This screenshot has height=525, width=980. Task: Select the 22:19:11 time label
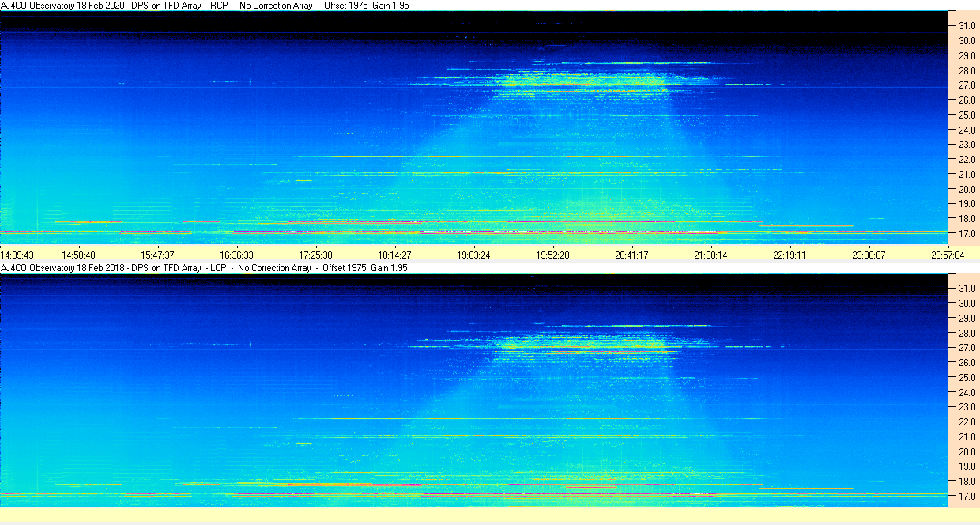tap(790, 255)
